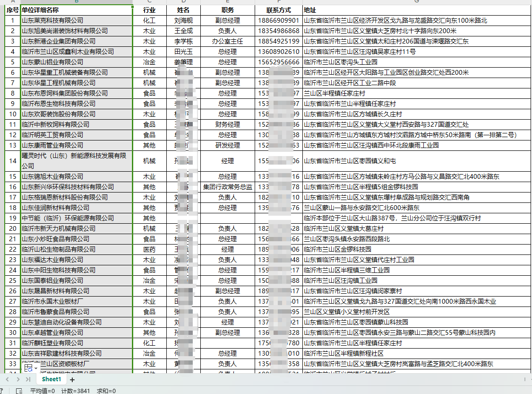Click the status bar layout icon
The image size is (532, 394).
click(x=19, y=391)
